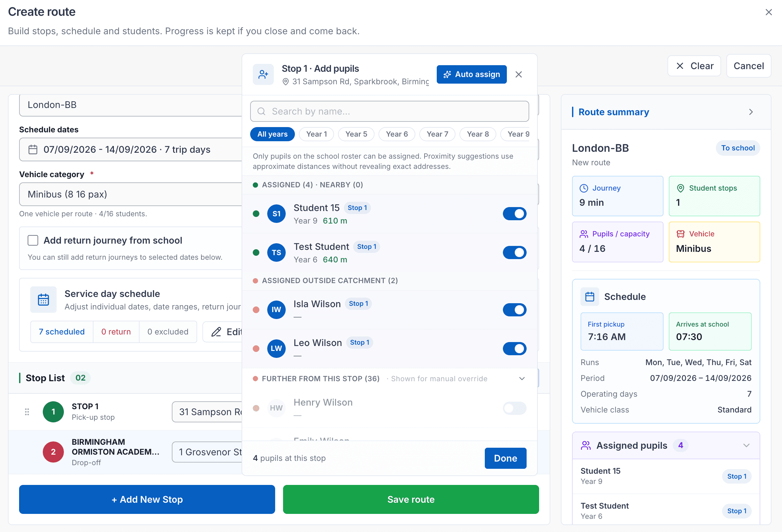
Task: Filter pupils by Year 8
Action: tap(478, 134)
